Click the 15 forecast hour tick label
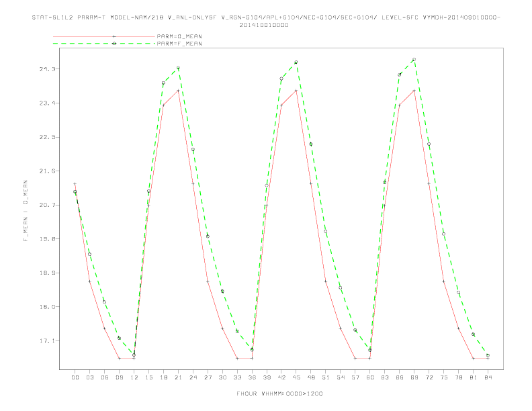Image resolution: width=532 pixels, height=411 pixels. point(148,377)
